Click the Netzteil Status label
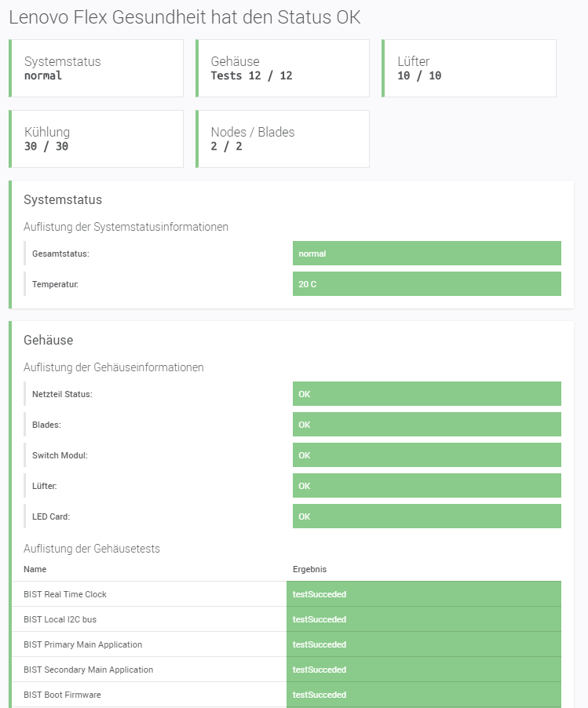The width and height of the screenshot is (588, 708). [x=62, y=394]
